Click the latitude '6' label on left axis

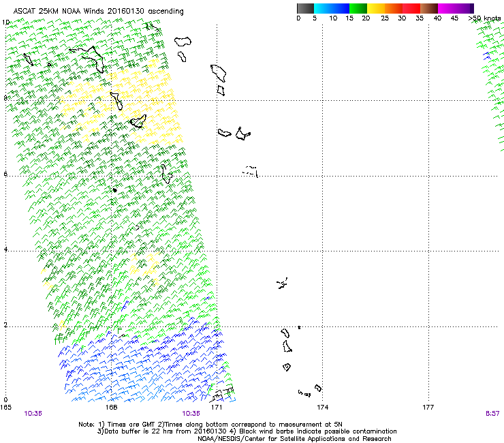click(x=5, y=174)
